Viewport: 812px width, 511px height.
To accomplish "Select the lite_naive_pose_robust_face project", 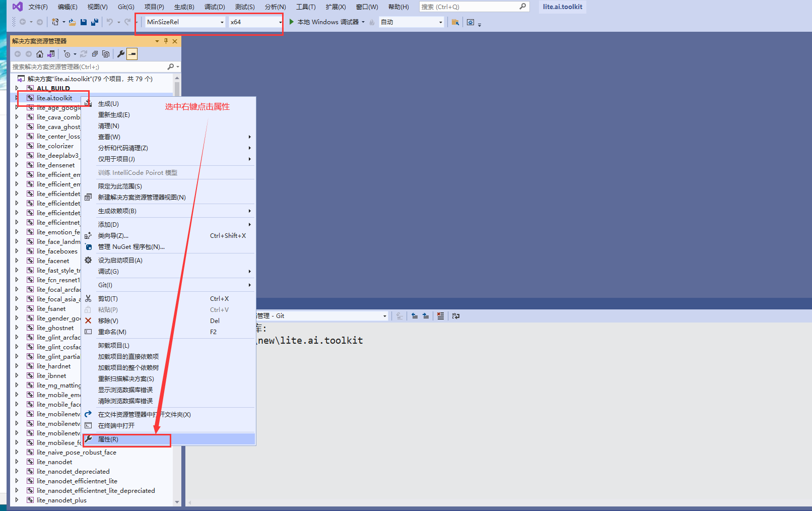I will (x=77, y=452).
